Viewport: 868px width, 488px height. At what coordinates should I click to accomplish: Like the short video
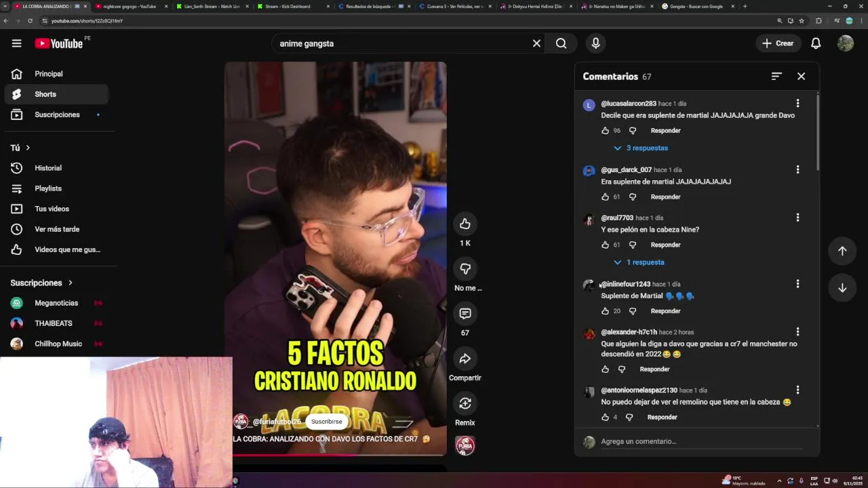coord(465,224)
